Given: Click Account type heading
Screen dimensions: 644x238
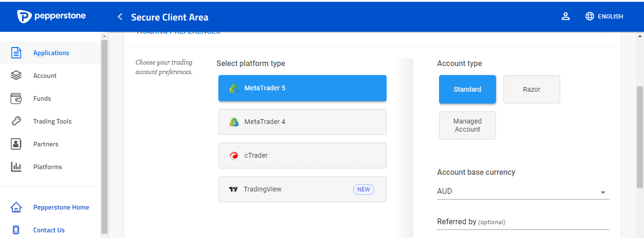Looking at the screenshot, I should point(459,63).
